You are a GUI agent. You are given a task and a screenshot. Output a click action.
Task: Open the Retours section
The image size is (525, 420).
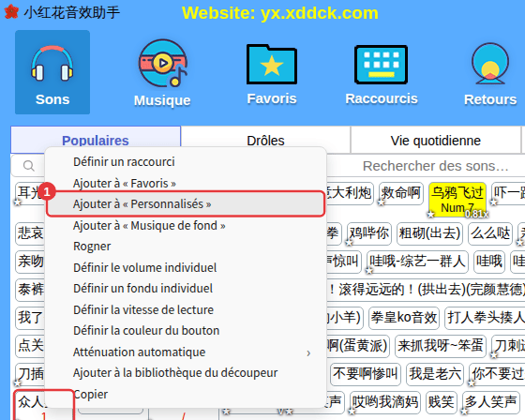[x=490, y=74]
